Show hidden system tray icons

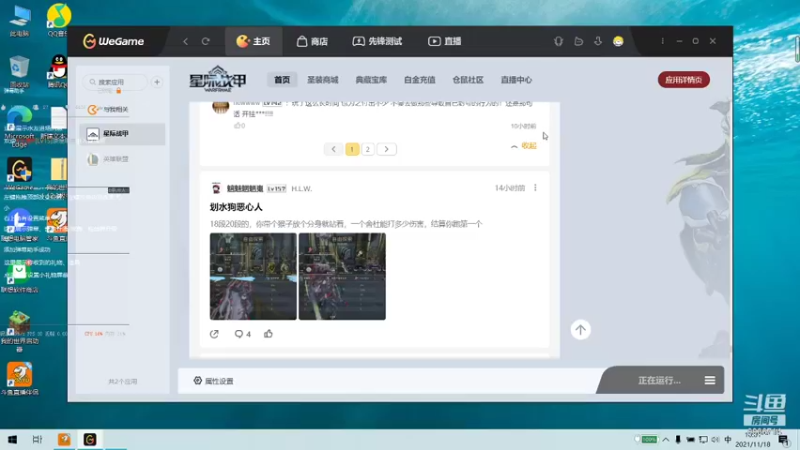pyautogui.click(x=666, y=439)
